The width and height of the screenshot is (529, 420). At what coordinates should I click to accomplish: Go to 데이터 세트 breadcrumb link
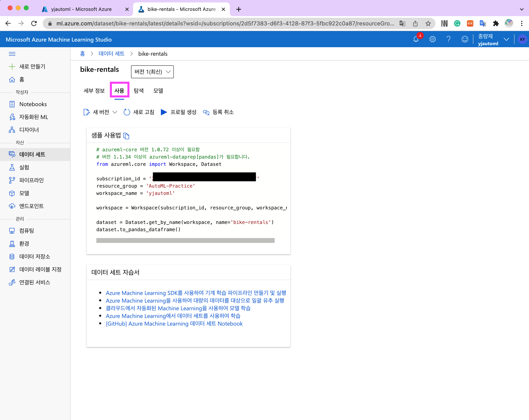(111, 54)
